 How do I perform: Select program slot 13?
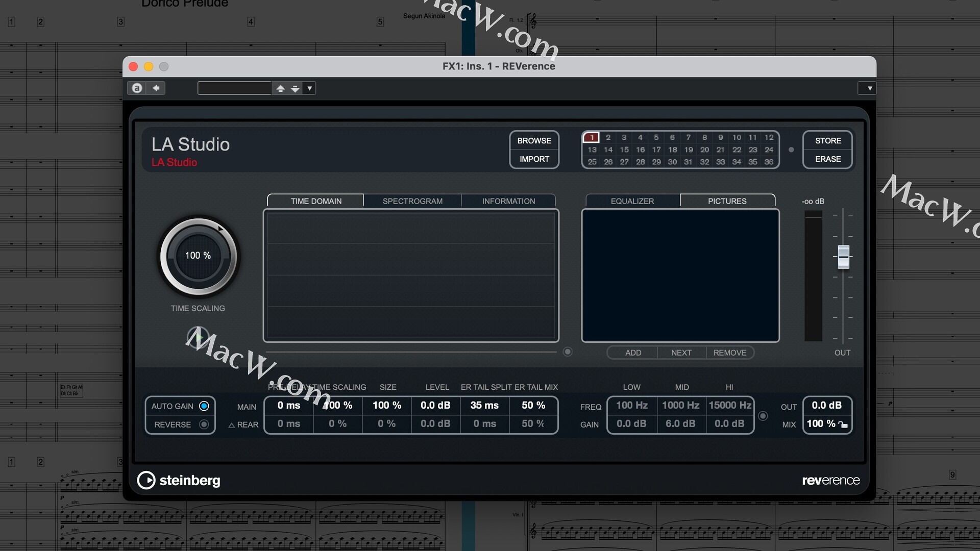pos(592,149)
